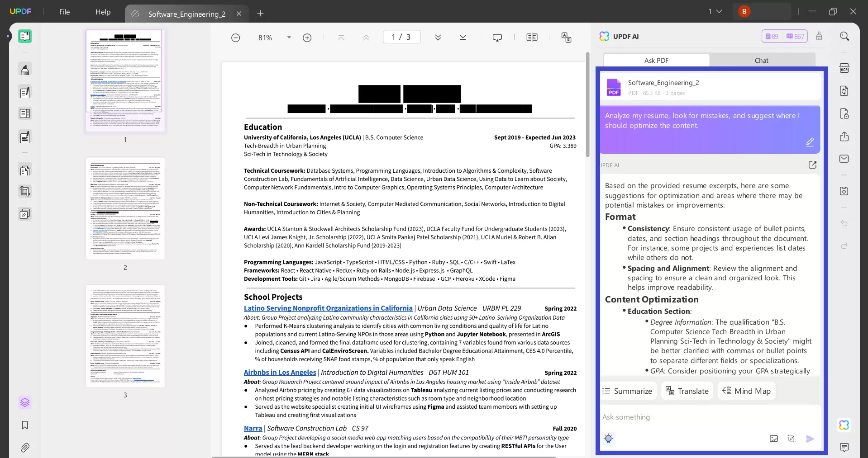This screenshot has height=458, width=868.
Task: Open the search magnifier icon
Action: [844, 36]
